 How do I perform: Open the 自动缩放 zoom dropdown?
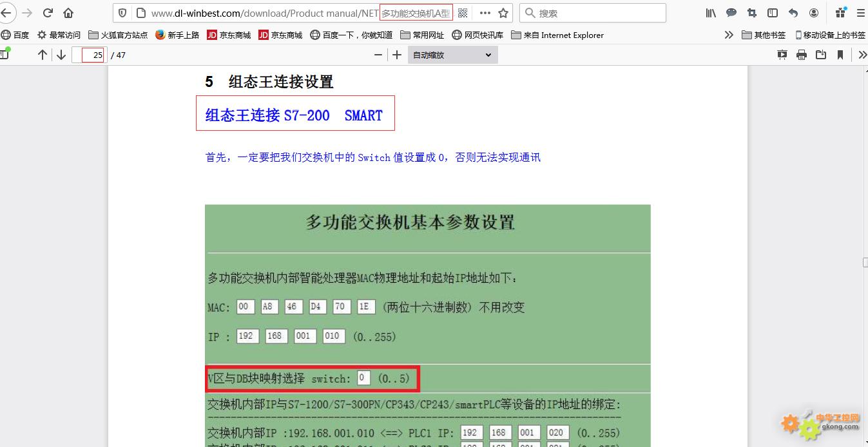pyautogui.click(x=453, y=55)
